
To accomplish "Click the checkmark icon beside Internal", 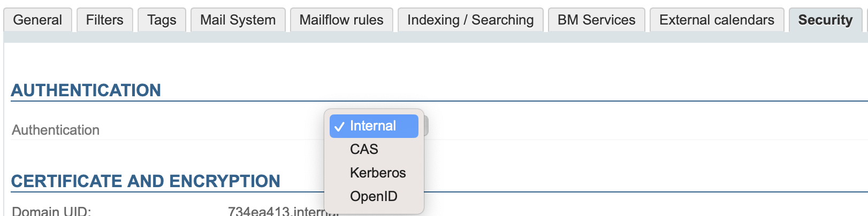I will (339, 127).
